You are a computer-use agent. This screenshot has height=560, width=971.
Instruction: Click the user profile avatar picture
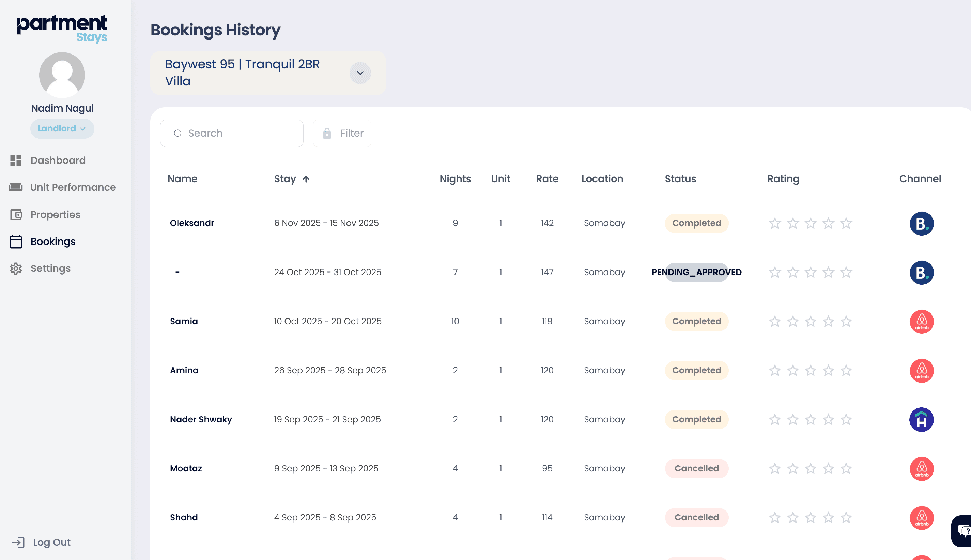(62, 75)
